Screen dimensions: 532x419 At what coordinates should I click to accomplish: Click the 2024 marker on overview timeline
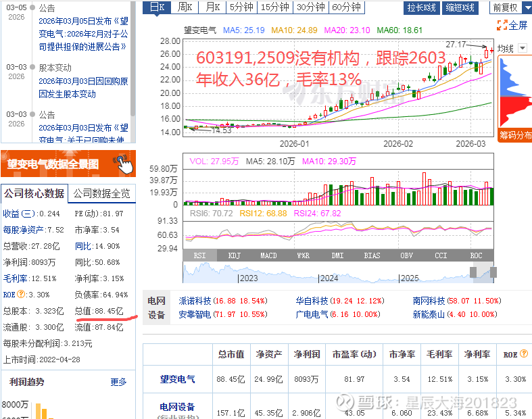point(329,278)
